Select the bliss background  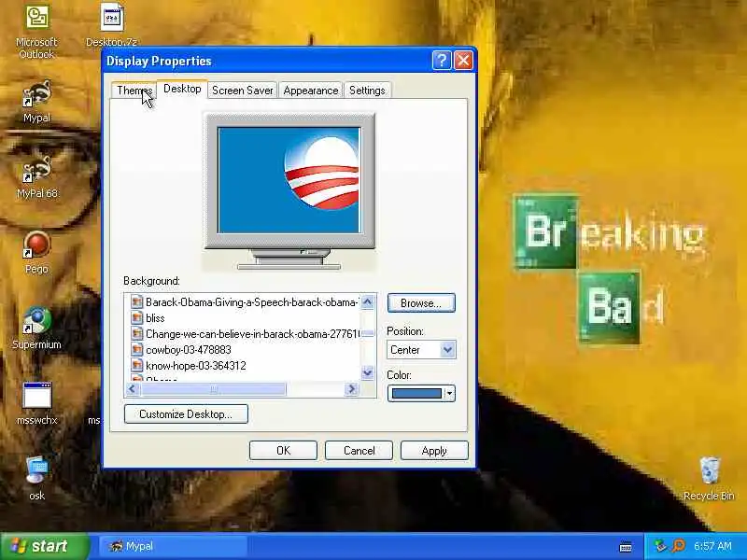155,317
